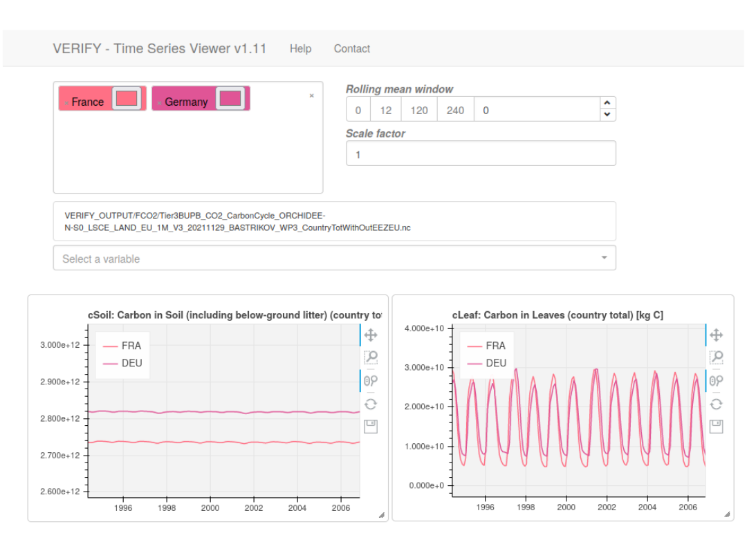
Task: Open the Germany color picker swatch
Action: tap(230, 99)
